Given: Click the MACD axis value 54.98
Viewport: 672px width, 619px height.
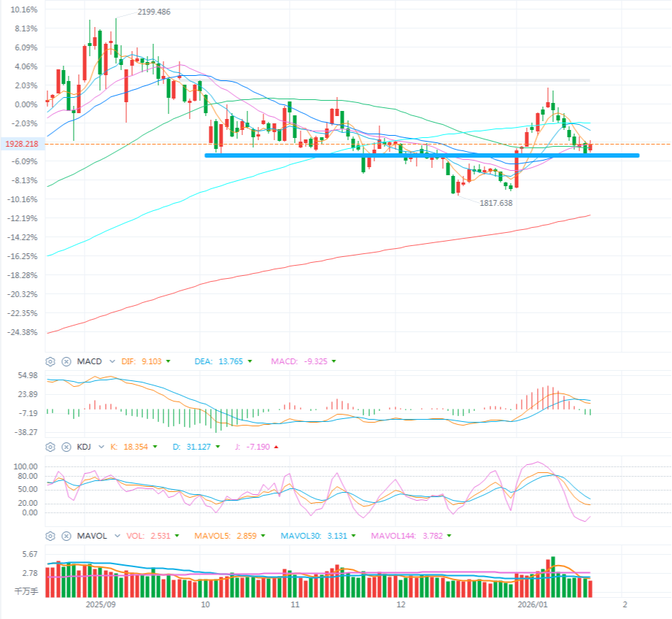Looking at the screenshot, I should click(x=28, y=375).
